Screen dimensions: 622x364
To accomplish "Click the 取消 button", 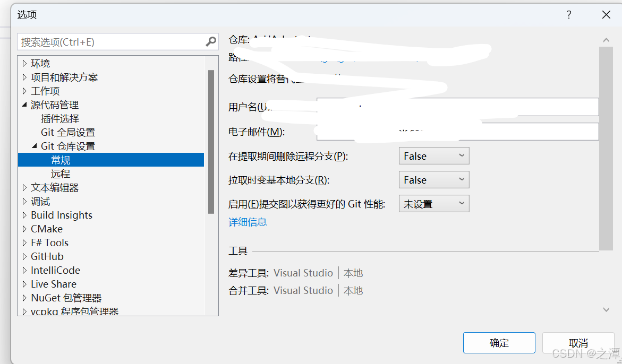I will click(578, 343).
